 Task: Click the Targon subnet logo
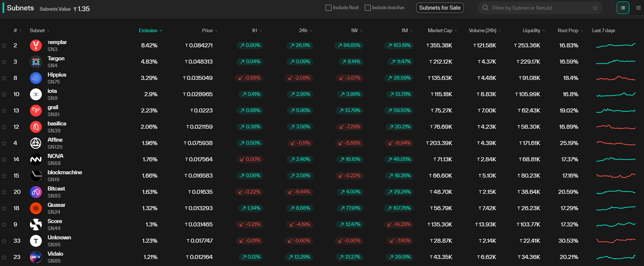[36, 62]
